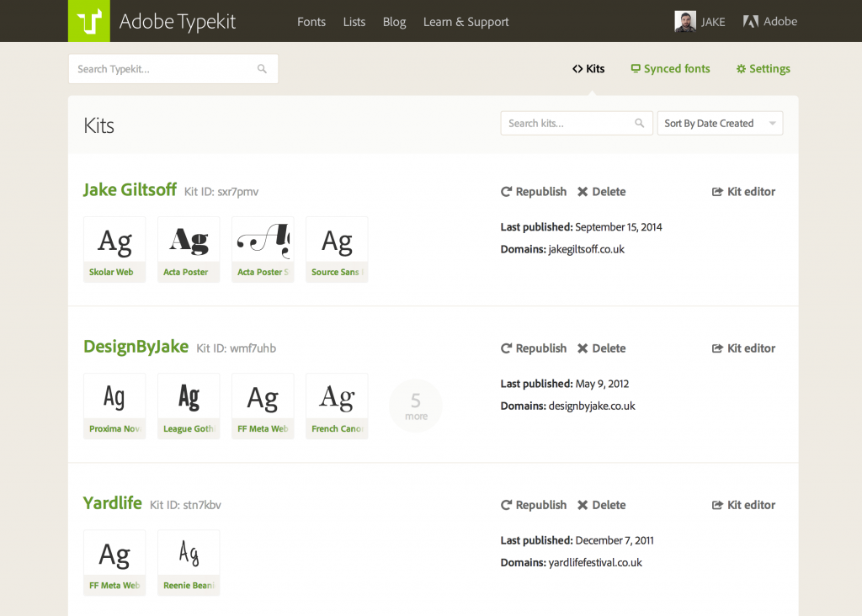Open the Yardlife kit title link
The height and width of the screenshot is (616, 862).
(x=112, y=502)
